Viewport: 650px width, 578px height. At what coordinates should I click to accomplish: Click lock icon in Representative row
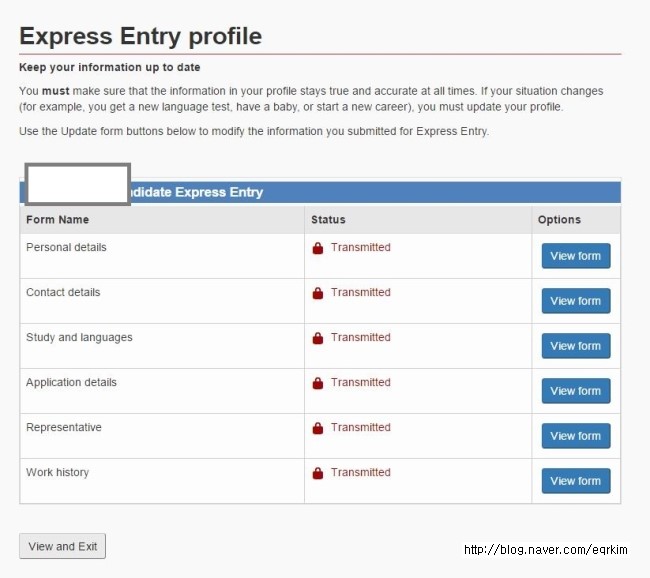318,428
